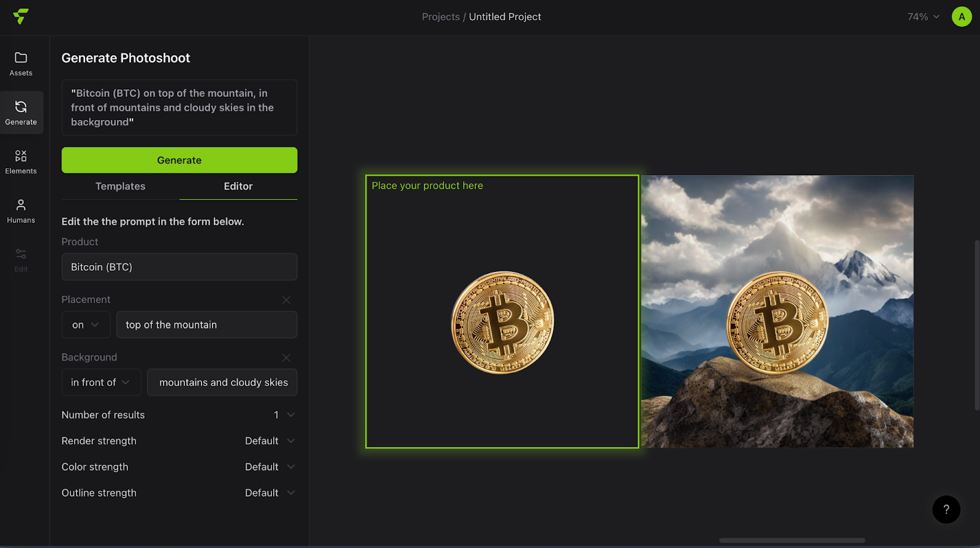The width and height of the screenshot is (980, 548).
Task: Open the Assets panel icon
Action: 21,58
